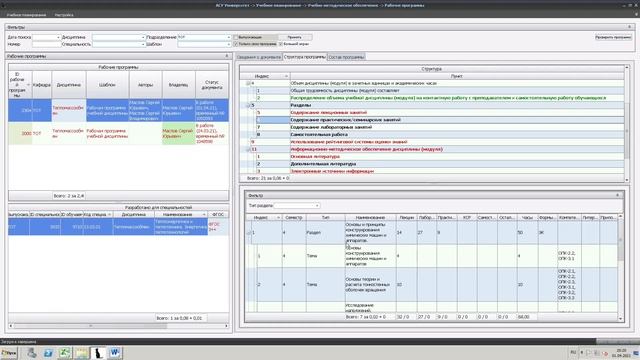The height and width of the screenshot is (360, 640).
Task: Collapse the lower Фильтр panel arrow
Action: (x=617, y=195)
